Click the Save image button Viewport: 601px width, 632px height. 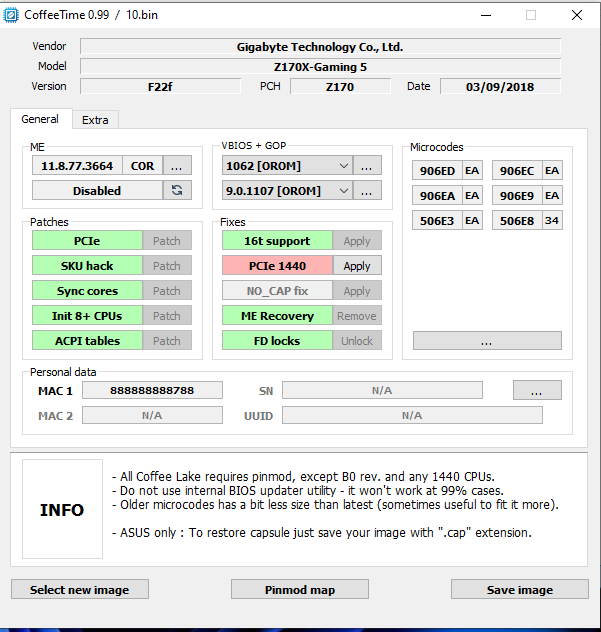pos(520,589)
